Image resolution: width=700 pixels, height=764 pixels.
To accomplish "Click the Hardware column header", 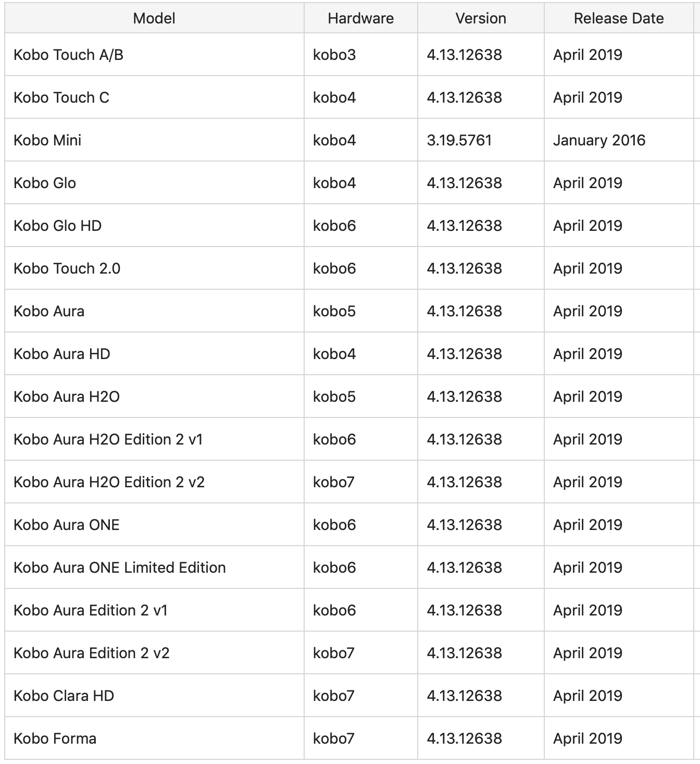I will click(361, 18).
